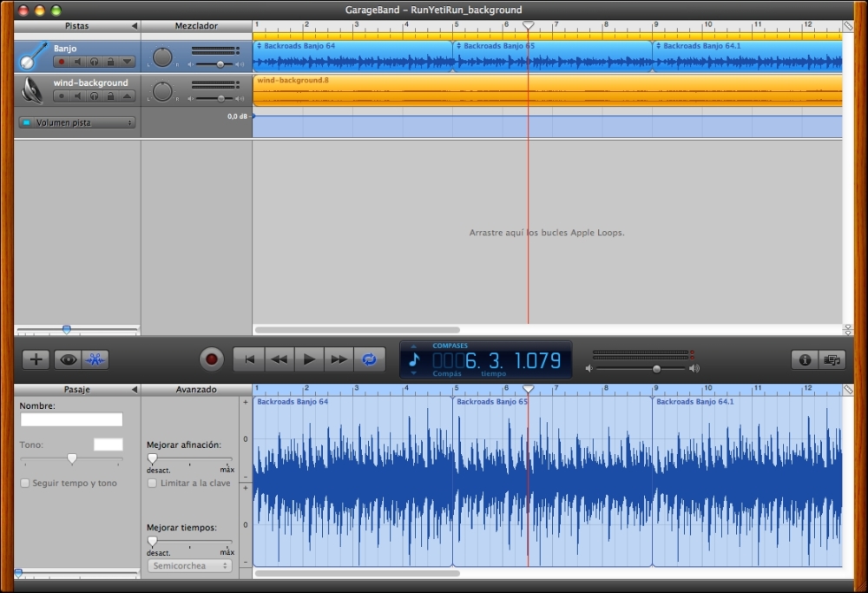
Task: Click the Tono value field
Action: coord(108,445)
